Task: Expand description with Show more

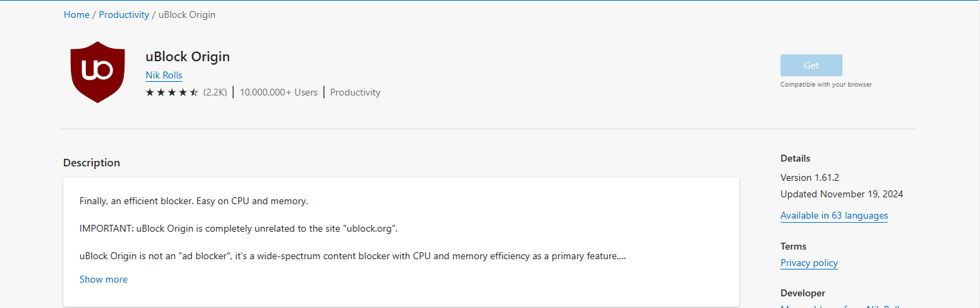Action: click(104, 279)
